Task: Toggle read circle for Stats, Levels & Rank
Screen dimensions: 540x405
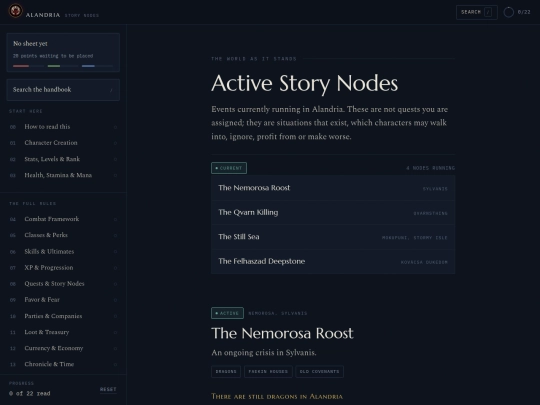Action: point(115,159)
